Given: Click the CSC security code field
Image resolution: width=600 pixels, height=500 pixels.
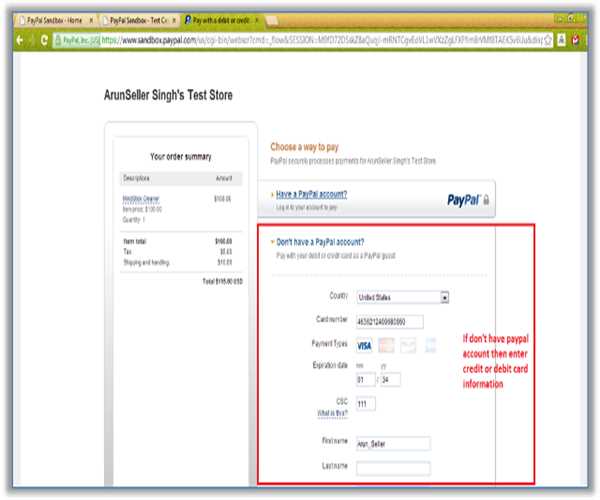Looking at the screenshot, I should coord(367,403).
